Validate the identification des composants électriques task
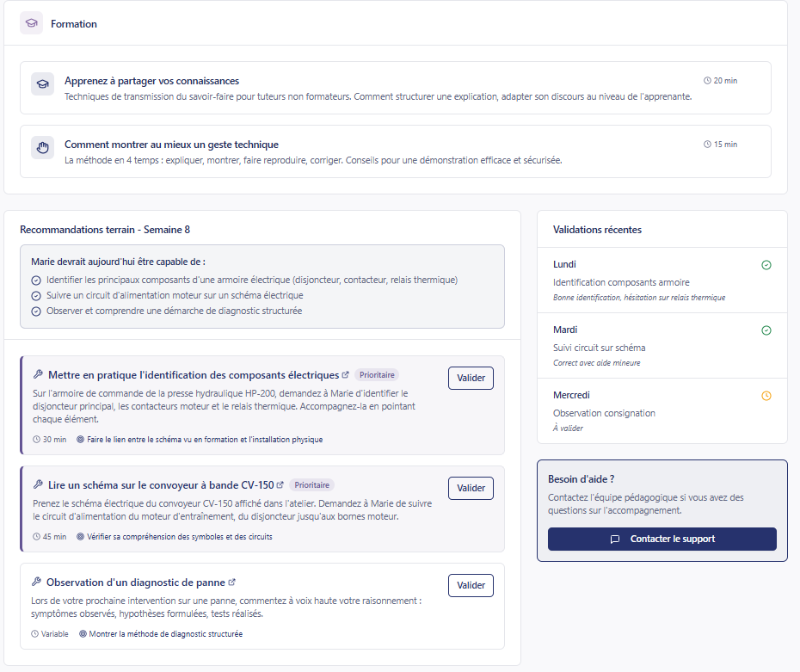Viewport: 800px width, 672px height. pyautogui.click(x=471, y=378)
